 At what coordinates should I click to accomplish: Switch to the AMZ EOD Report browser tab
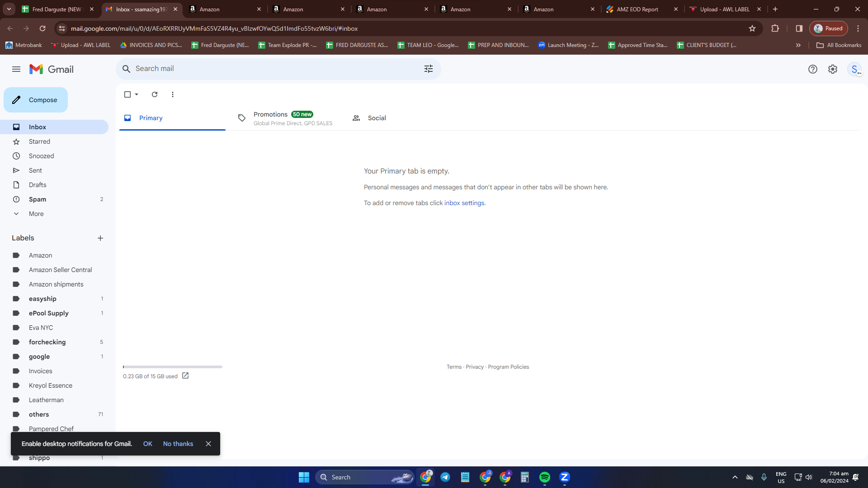click(642, 9)
